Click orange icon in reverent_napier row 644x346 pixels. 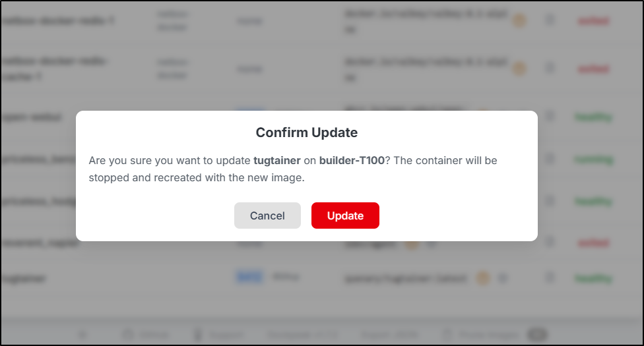[412, 243]
